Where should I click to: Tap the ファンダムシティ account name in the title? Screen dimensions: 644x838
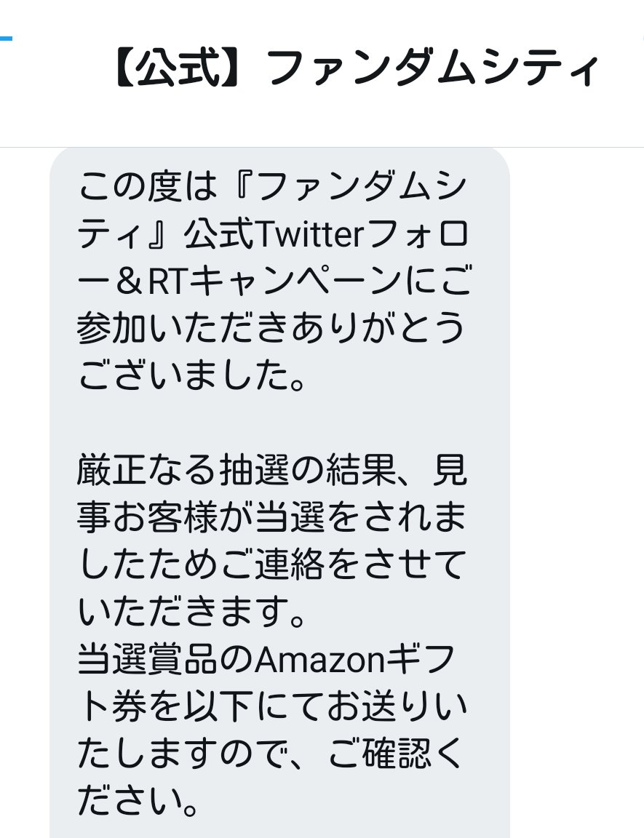click(433, 68)
